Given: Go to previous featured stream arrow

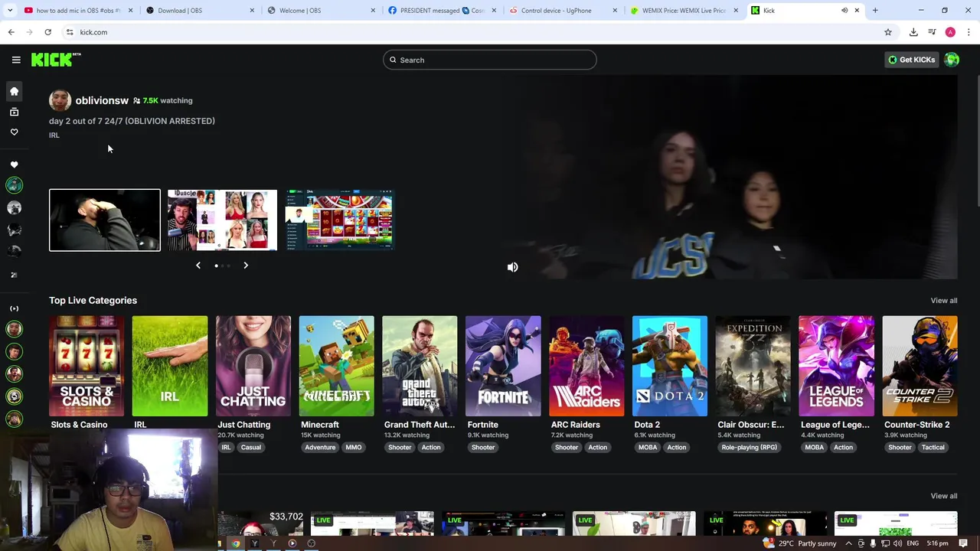Looking at the screenshot, I should click(198, 266).
